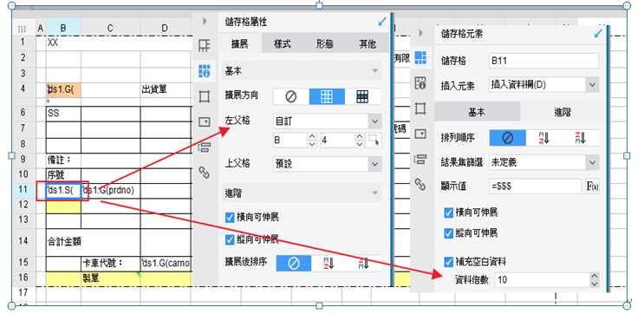This screenshot has width=644, height=314.
Task: Click the select-all corner of the grid
Action: point(23,29)
